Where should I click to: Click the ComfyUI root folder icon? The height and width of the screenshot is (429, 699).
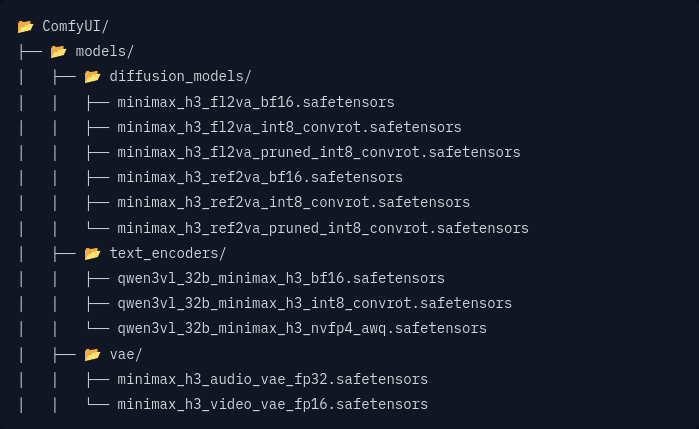click(25, 27)
